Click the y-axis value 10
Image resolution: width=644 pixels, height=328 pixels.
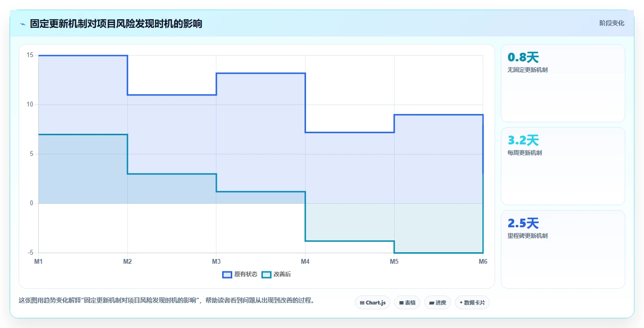(30, 105)
